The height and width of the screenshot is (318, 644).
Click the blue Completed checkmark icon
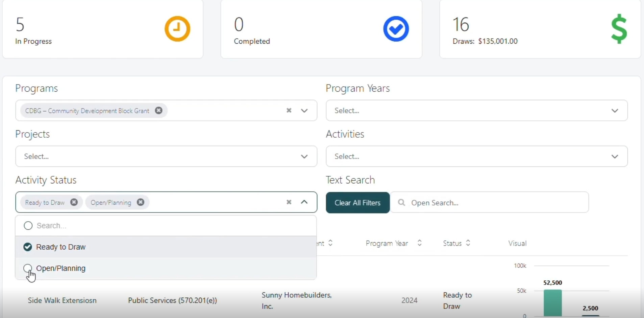click(x=396, y=29)
